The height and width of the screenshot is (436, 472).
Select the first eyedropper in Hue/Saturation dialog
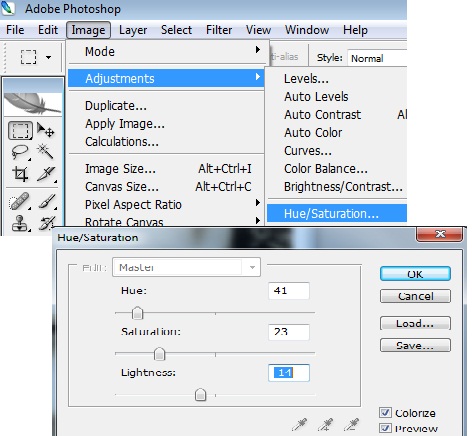point(299,424)
